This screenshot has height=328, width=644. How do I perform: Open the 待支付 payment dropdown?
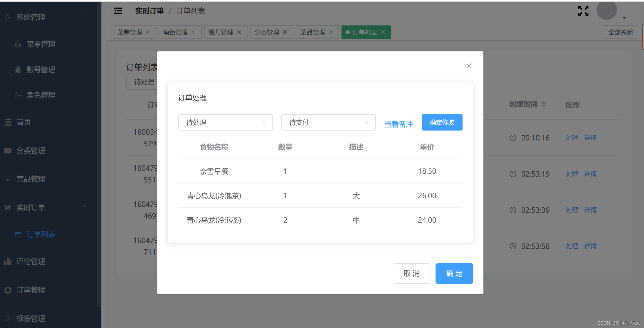coord(328,122)
